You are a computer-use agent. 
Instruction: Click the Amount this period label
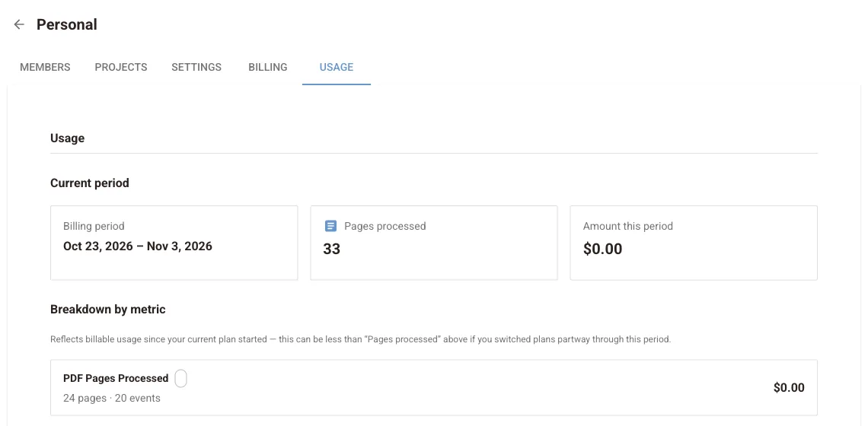click(627, 226)
